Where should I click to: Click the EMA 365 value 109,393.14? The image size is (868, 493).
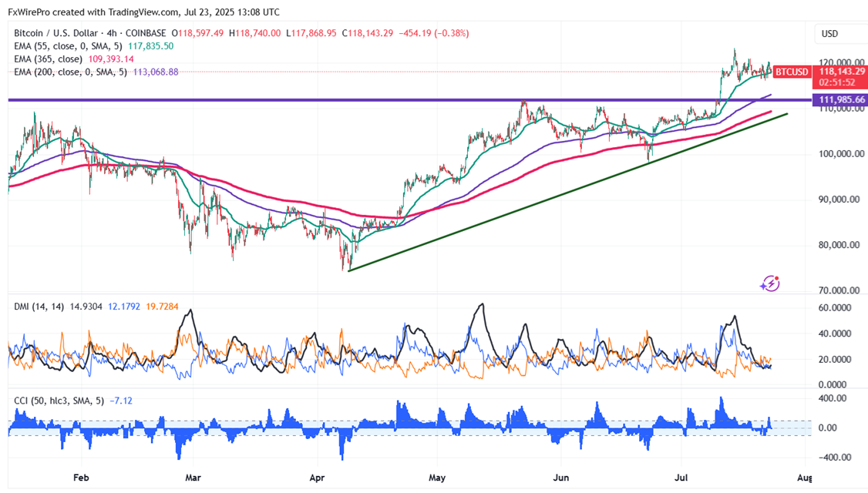pyautogui.click(x=111, y=59)
